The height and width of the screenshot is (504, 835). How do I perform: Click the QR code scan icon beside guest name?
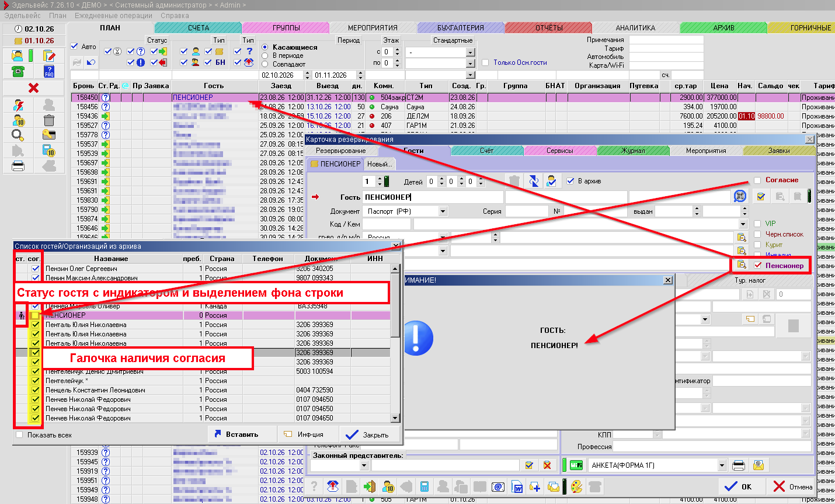click(x=740, y=197)
